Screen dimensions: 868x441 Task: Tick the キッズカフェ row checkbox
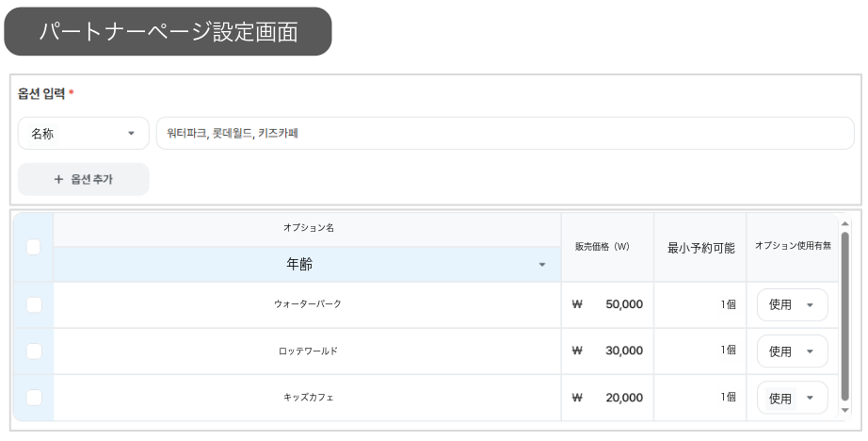pyautogui.click(x=34, y=398)
